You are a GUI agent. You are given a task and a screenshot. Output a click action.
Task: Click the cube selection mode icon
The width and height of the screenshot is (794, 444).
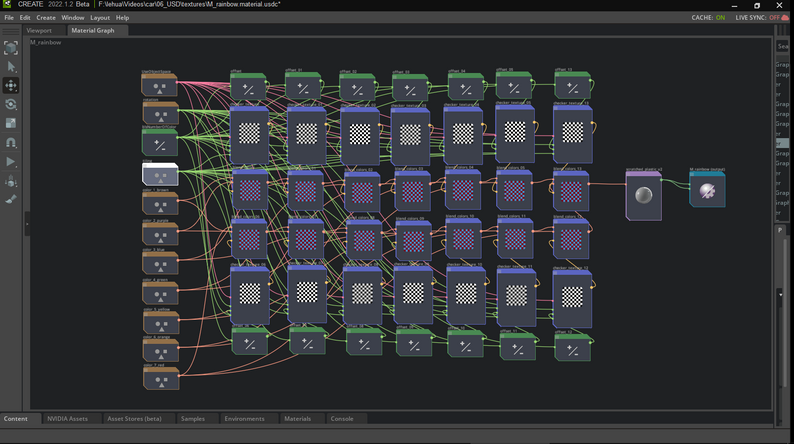[11, 47]
